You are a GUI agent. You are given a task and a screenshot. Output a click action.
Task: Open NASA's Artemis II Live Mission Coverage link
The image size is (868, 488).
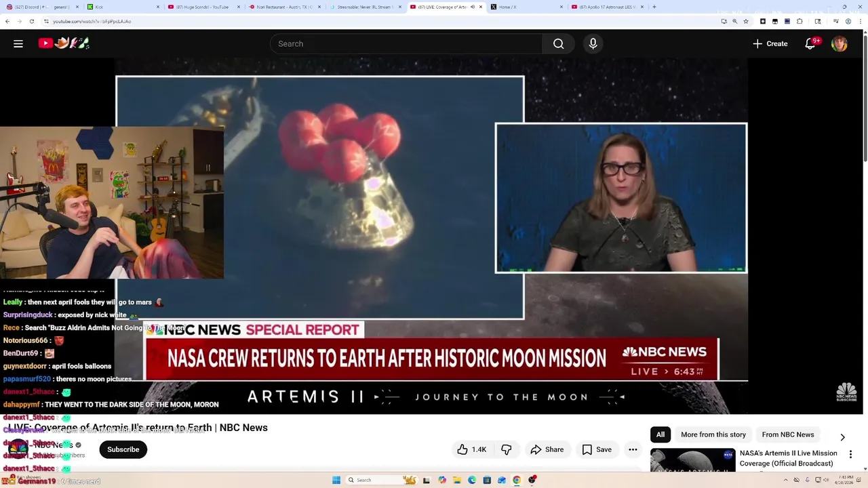click(x=788, y=458)
